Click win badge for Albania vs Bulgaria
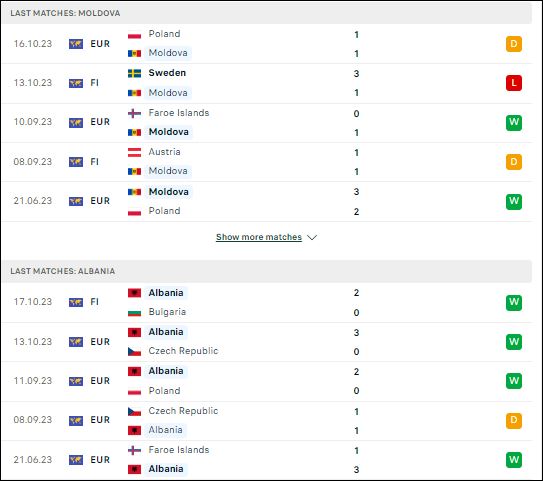Image resolution: width=543 pixels, height=481 pixels. (x=514, y=302)
